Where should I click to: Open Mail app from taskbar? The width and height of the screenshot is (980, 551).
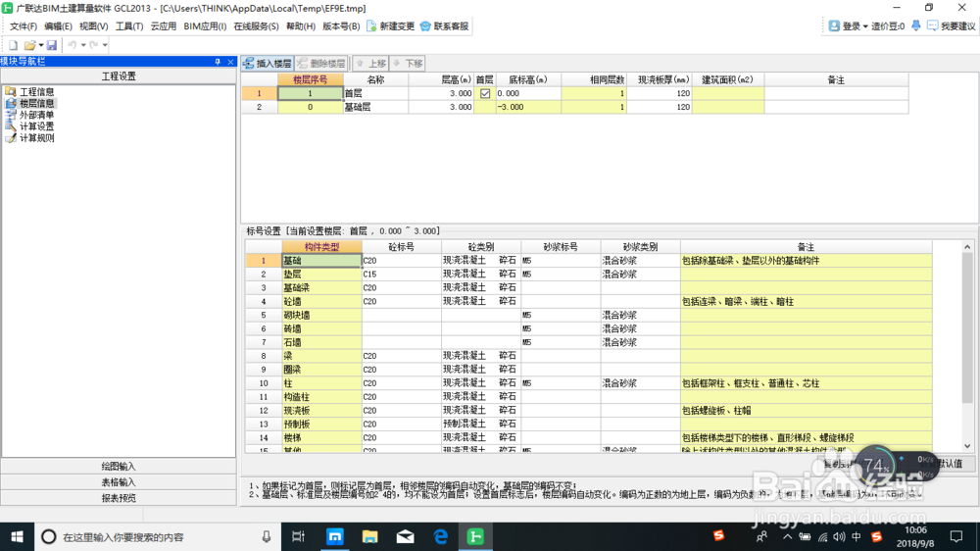click(x=405, y=536)
